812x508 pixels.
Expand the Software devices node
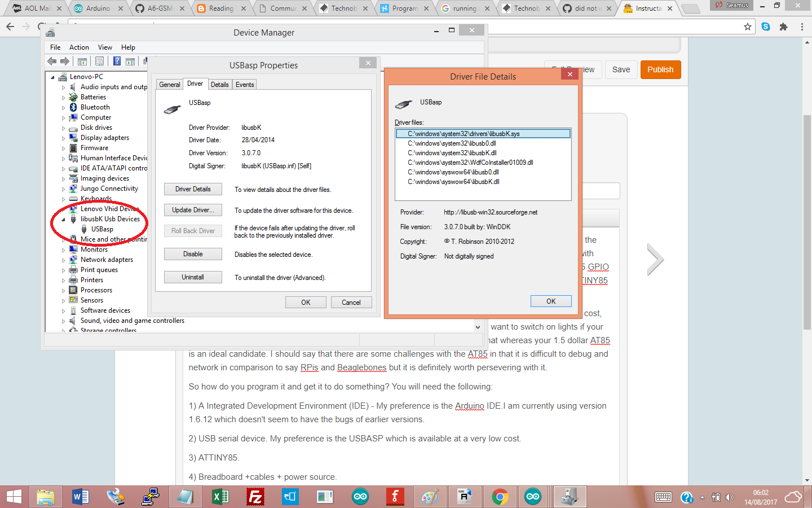tap(63, 311)
